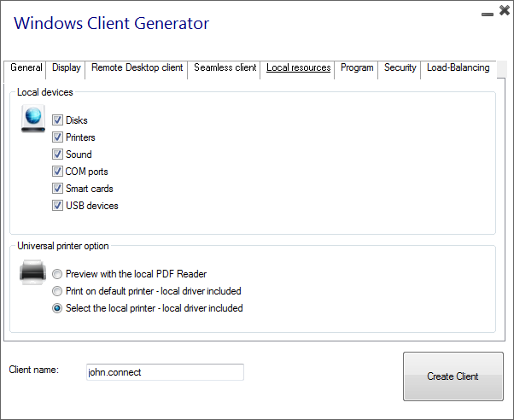This screenshot has height=420, width=514.
Task: Open the Seamless client tab
Action: (225, 68)
